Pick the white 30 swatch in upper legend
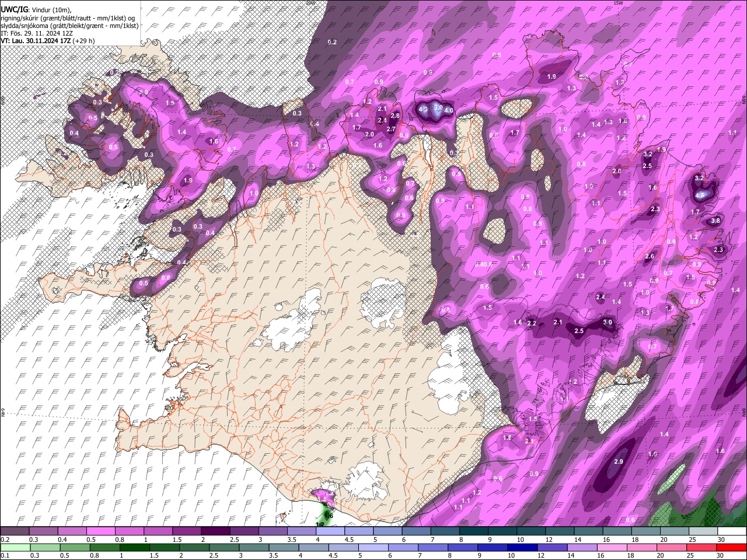This screenshot has width=747, height=560. [732, 531]
